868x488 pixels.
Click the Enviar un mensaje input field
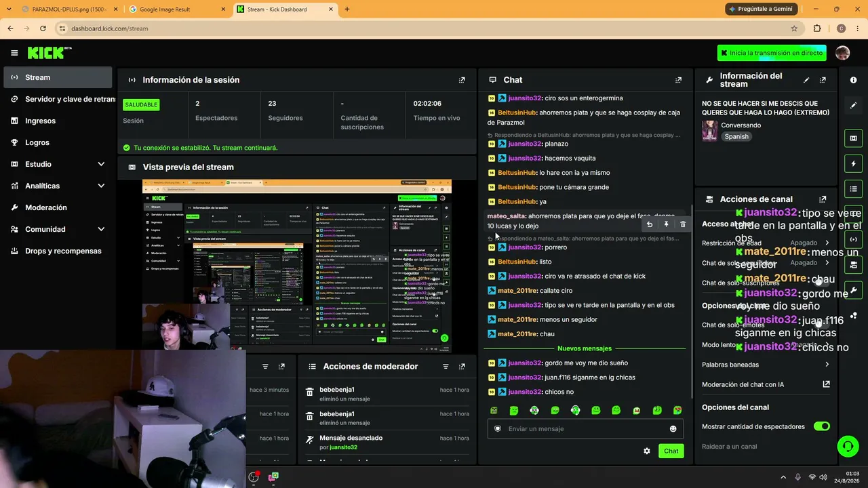pyautogui.click(x=585, y=428)
